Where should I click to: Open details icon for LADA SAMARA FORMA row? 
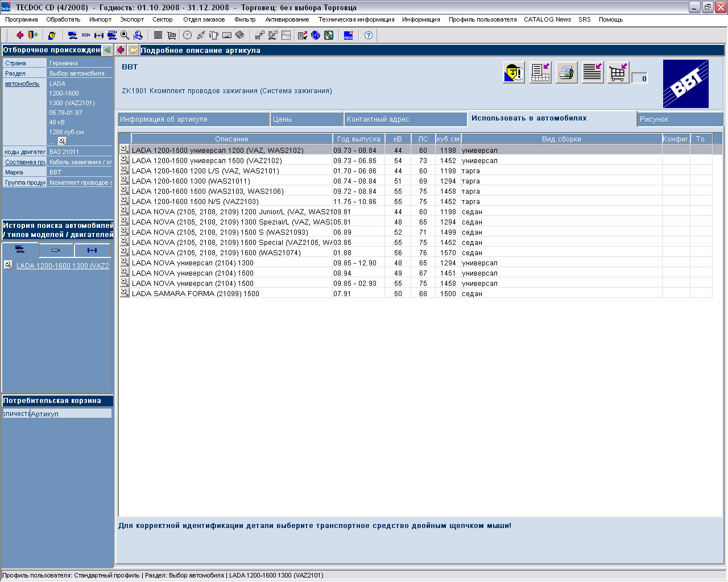[x=125, y=293]
